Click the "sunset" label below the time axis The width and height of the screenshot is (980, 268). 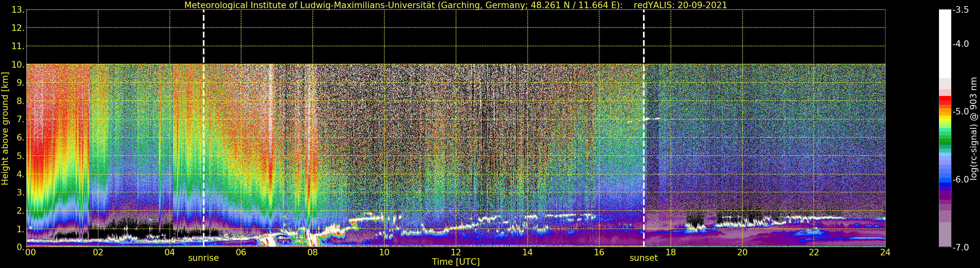(644, 258)
